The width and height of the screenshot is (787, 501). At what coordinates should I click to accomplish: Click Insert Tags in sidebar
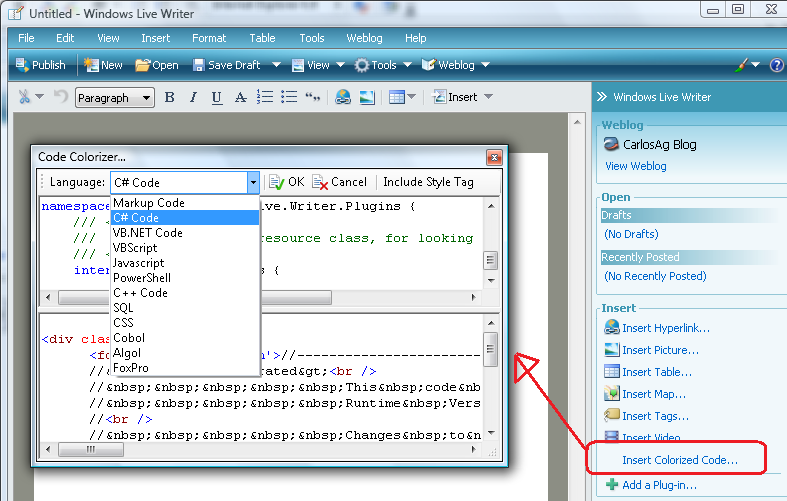646,416
